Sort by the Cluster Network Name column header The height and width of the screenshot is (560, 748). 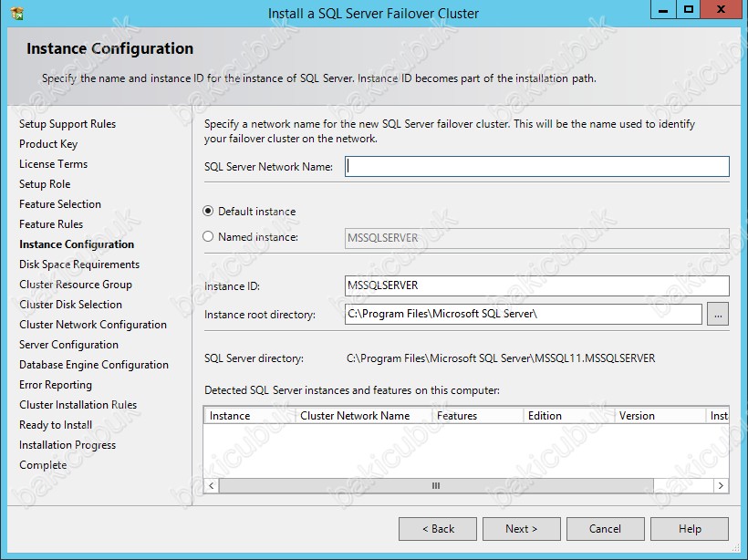pyautogui.click(x=363, y=416)
